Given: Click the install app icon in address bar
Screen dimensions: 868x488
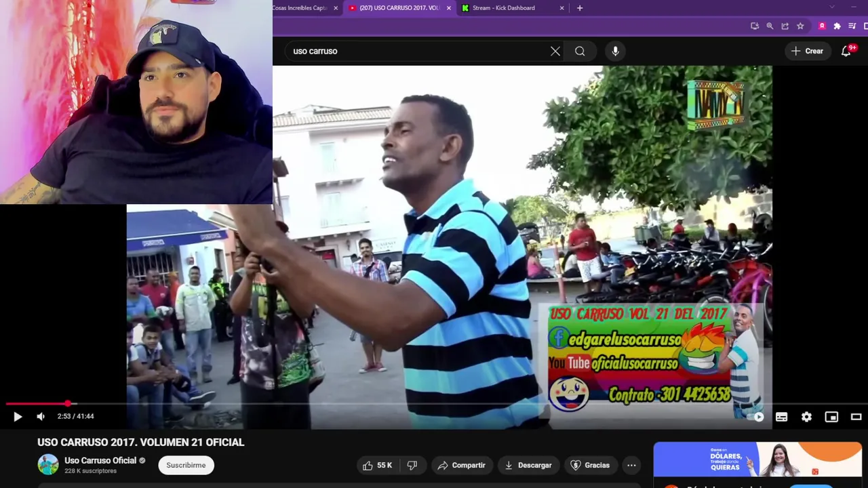Looking at the screenshot, I should point(755,26).
